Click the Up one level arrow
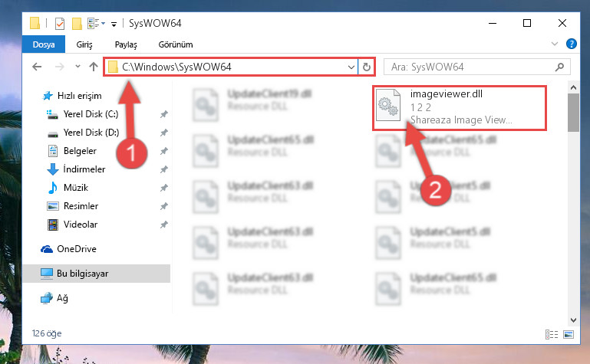 click(94, 67)
